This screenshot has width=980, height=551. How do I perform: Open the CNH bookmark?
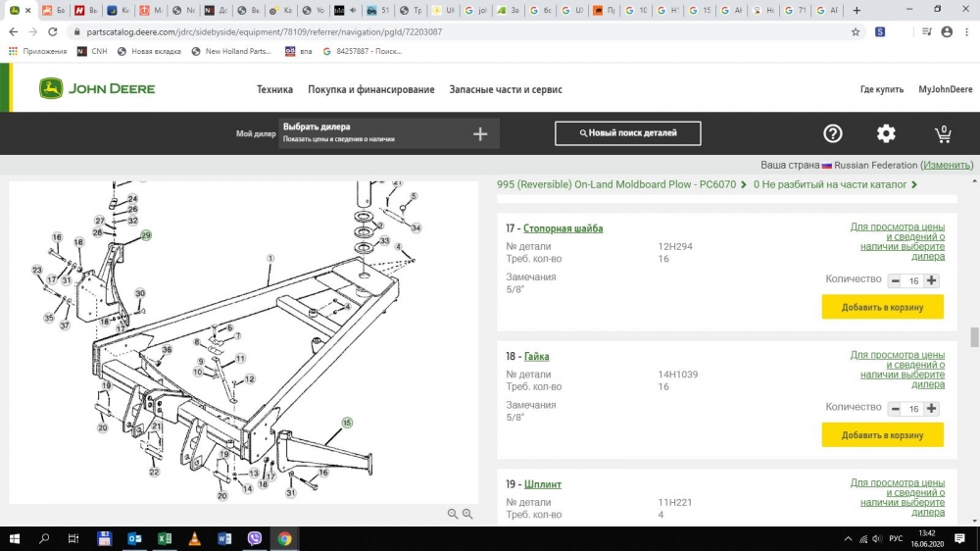click(92, 51)
